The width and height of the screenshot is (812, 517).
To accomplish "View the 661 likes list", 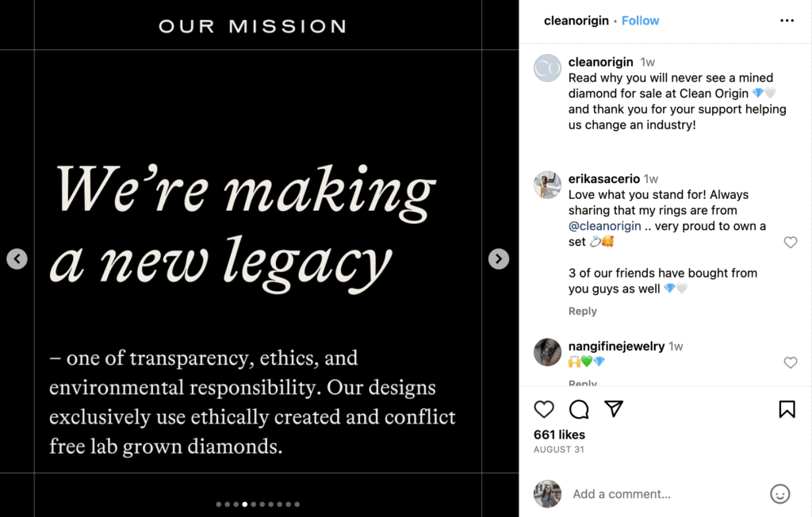I will tap(559, 435).
